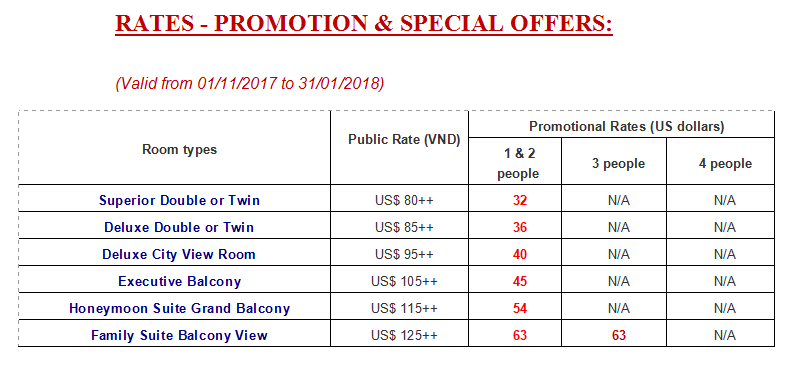This screenshot has height=367, width=795.
Task: Select the validity date range text
Action: point(249,84)
